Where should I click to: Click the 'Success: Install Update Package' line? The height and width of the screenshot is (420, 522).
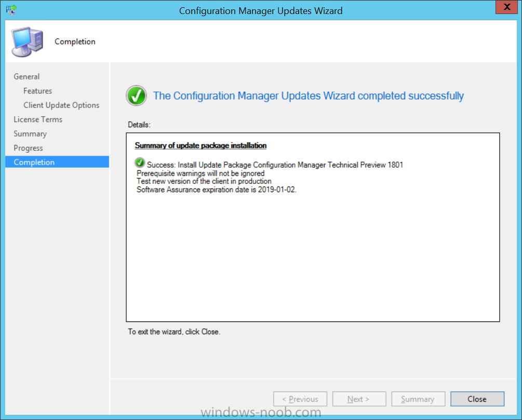(275, 165)
